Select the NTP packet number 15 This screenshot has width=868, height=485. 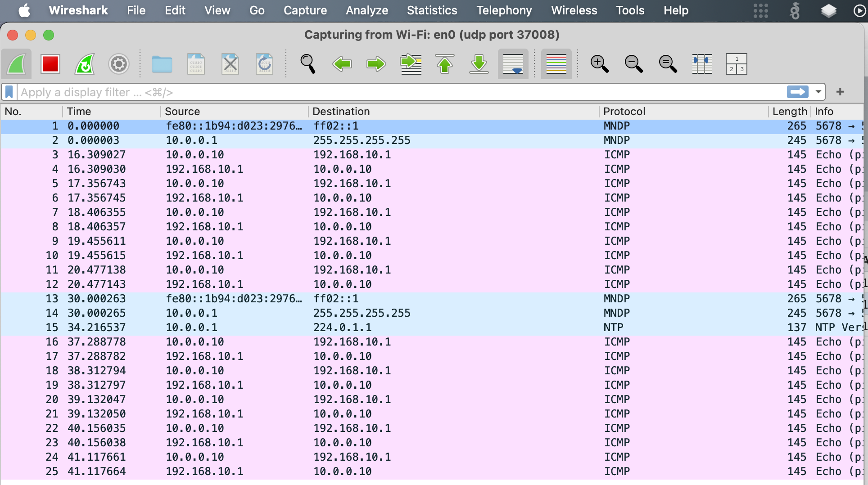pos(270,327)
